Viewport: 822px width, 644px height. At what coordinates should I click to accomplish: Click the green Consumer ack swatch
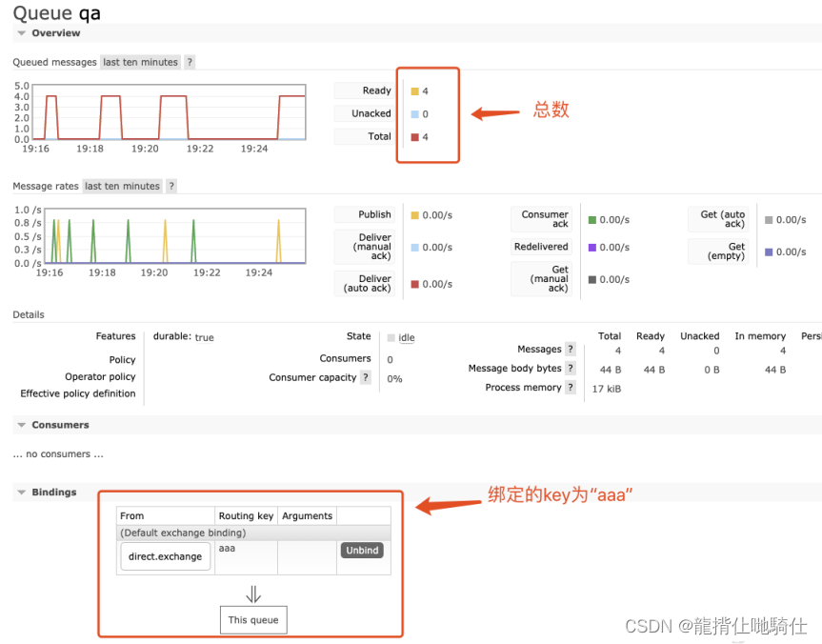click(x=591, y=220)
